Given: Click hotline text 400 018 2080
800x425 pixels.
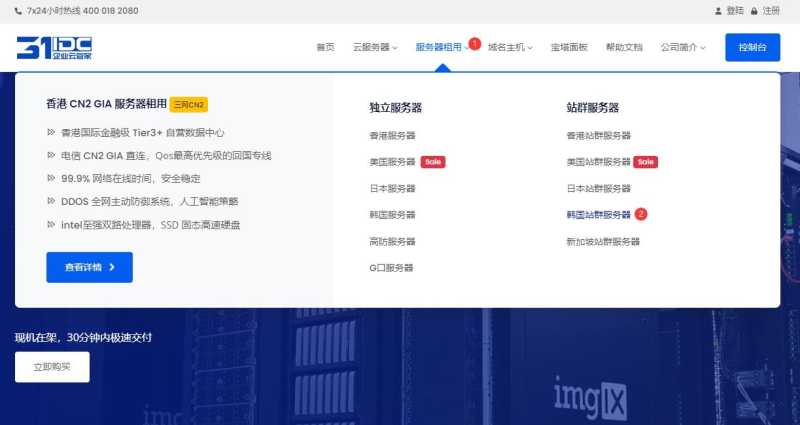Looking at the screenshot, I should (110, 11).
